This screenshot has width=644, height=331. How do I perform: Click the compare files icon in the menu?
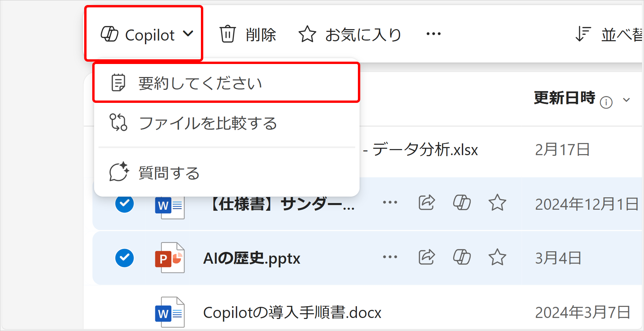pos(118,122)
